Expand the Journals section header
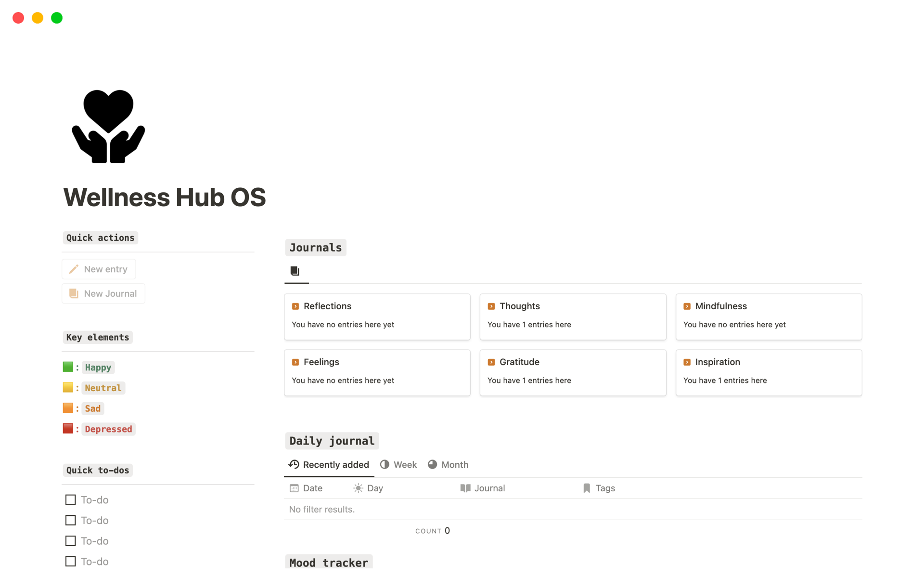Screen dimensions: 924x578 pos(315,247)
